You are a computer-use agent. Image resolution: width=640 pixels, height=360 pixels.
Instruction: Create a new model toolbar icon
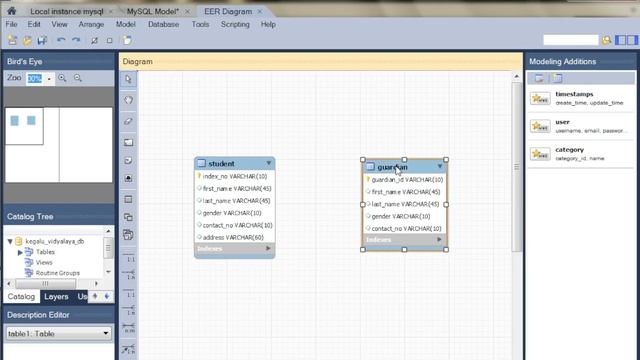(x=12, y=40)
